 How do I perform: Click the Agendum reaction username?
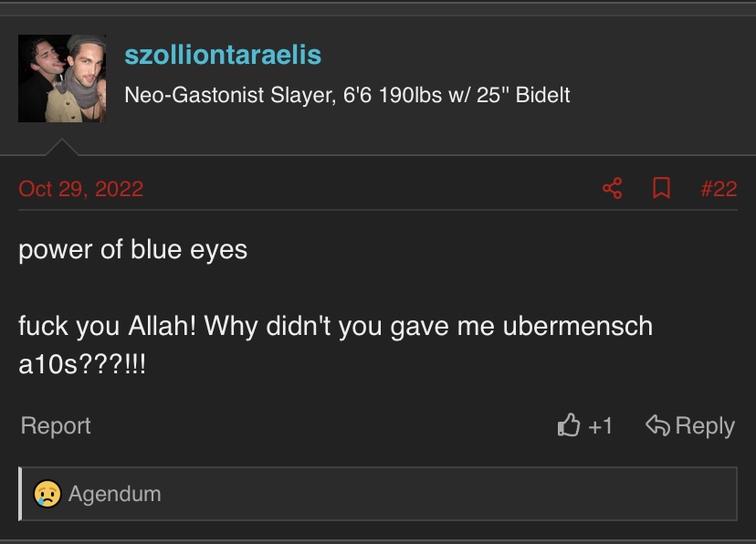click(115, 494)
